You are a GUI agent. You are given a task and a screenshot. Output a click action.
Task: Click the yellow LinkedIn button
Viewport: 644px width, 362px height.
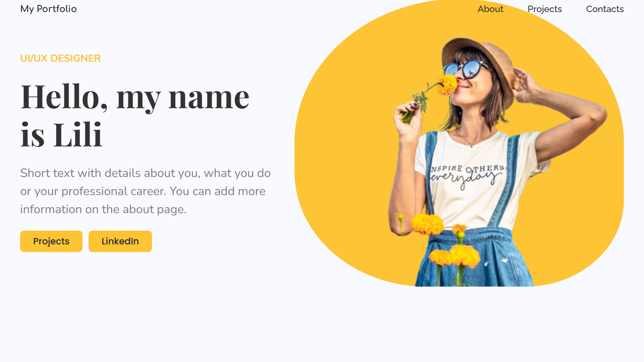(120, 241)
